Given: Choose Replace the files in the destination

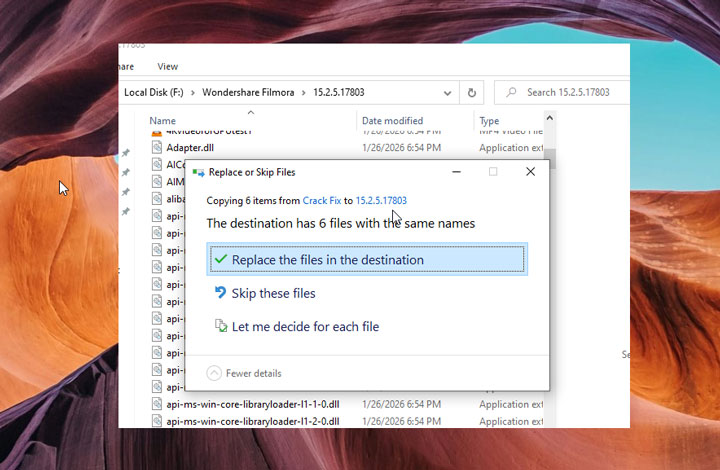Looking at the screenshot, I should pos(367,259).
